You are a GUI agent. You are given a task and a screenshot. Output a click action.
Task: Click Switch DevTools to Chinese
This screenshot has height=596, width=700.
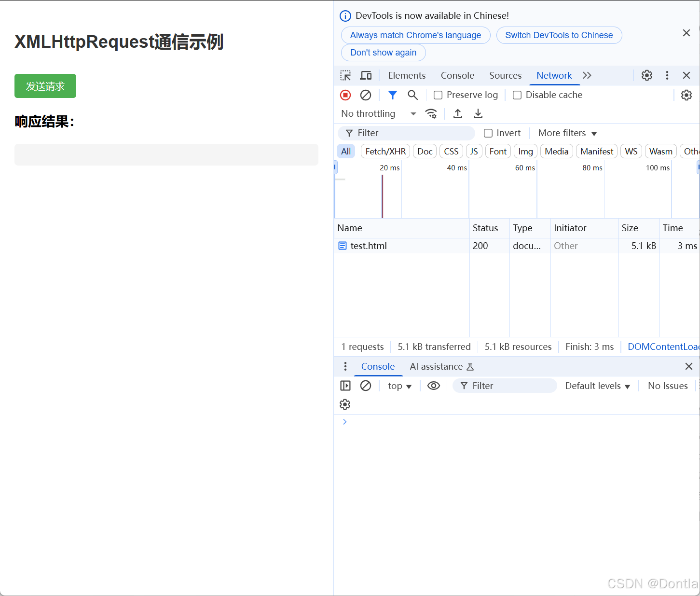point(559,35)
